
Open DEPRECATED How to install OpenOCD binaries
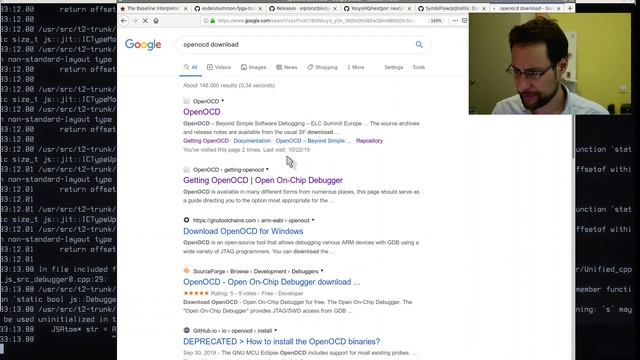point(281,341)
